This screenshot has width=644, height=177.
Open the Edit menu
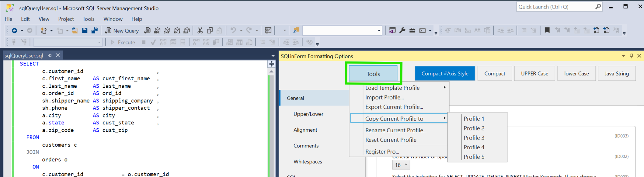point(25,19)
